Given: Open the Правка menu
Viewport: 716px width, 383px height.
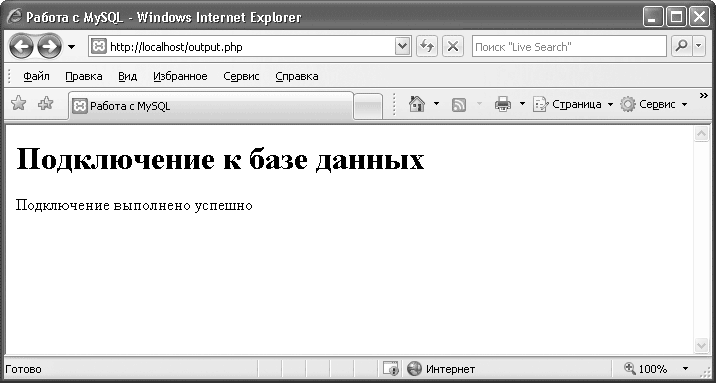Looking at the screenshot, I should [84, 76].
